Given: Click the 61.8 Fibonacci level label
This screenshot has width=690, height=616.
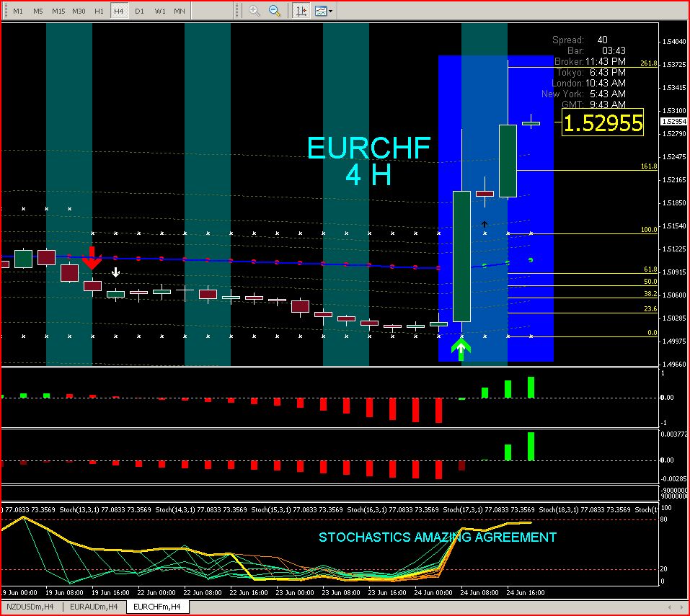Looking at the screenshot, I should click(650, 269).
